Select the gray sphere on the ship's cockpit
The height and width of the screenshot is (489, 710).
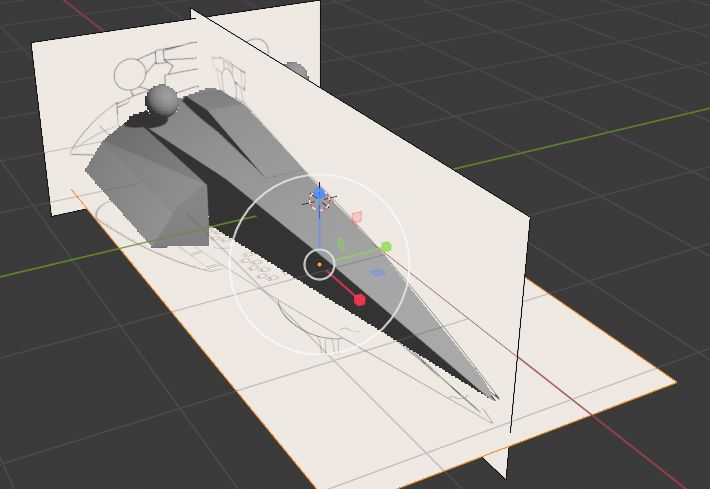(x=162, y=100)
